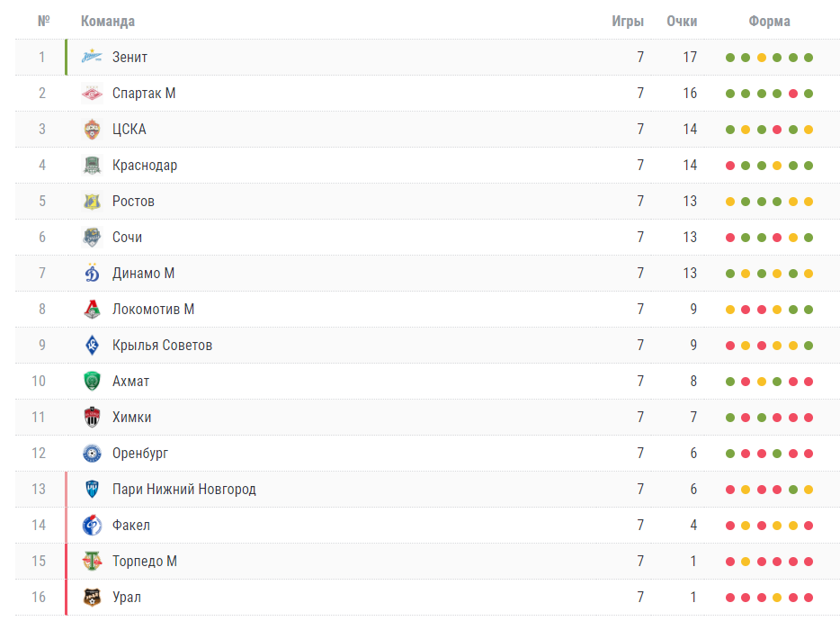Select the Dinamo M logo
The image size is (840, 621).
pos(92,273)
